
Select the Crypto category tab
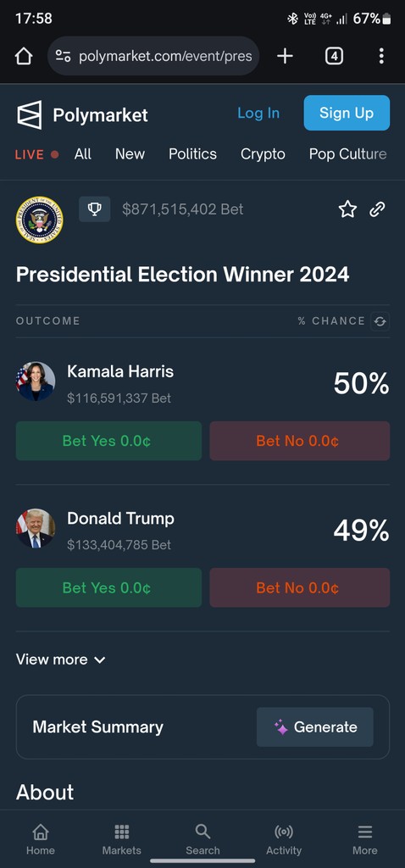(x=263, y=154)
